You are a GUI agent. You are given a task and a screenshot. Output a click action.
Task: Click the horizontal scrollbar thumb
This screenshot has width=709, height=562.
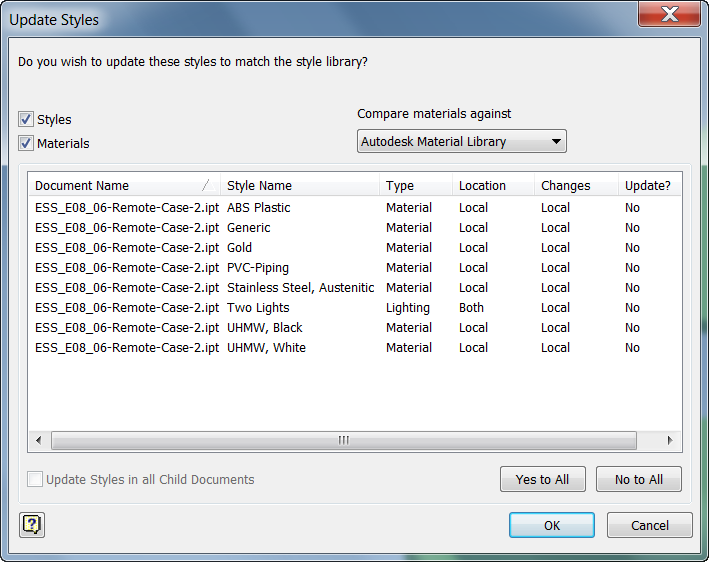[344, 440]
